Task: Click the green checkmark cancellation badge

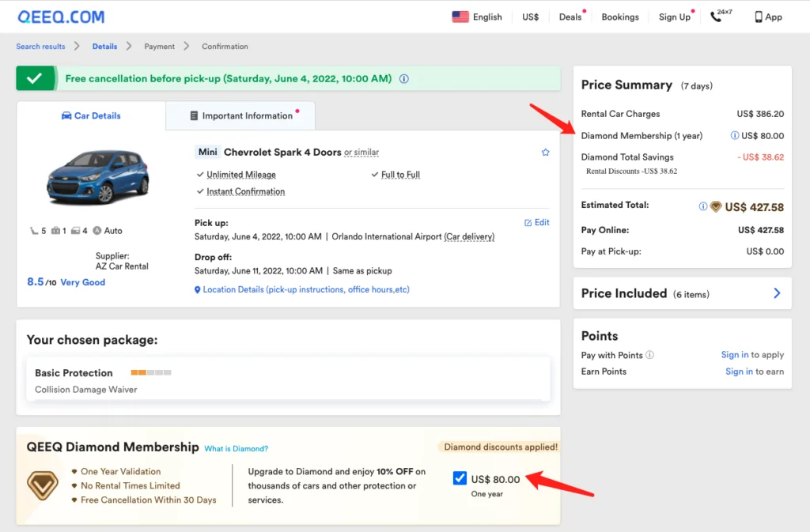Action: [35, 78]
